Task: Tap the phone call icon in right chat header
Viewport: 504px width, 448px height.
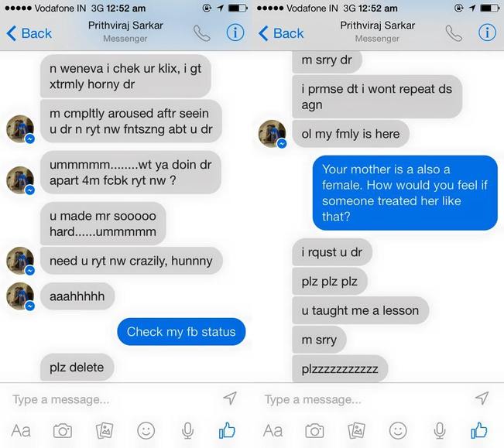Action: coord(454,32)
